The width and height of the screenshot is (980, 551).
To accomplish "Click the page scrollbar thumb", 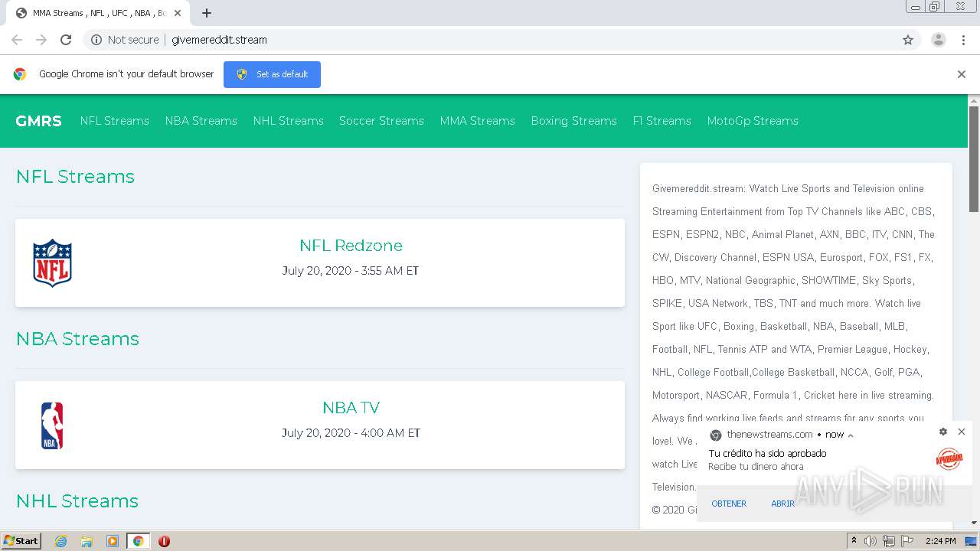I will click(x=974, y=159).
